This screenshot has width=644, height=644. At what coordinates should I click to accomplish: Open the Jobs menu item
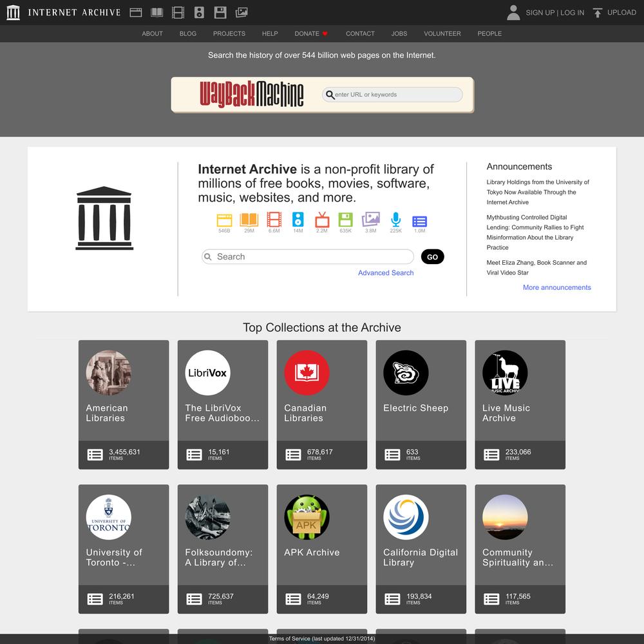coord(399,33)
